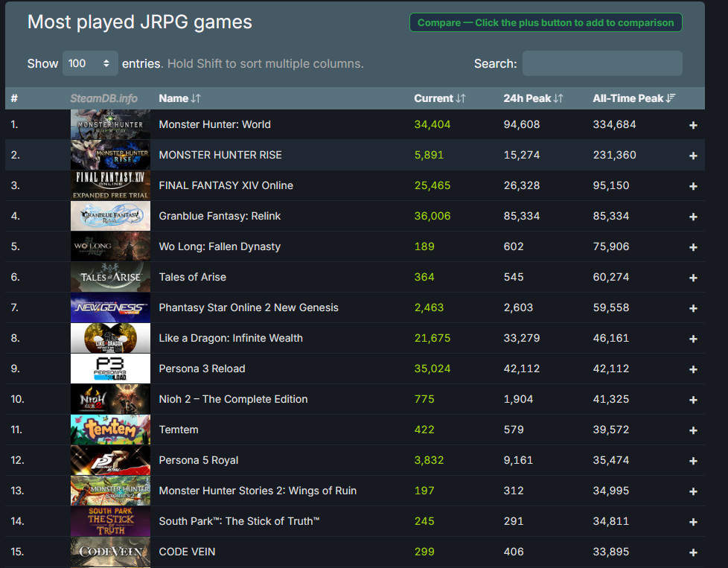The width and height of the screenshot is (728, 568).
Task: Sort by Current players column
Action: point(439,98)
